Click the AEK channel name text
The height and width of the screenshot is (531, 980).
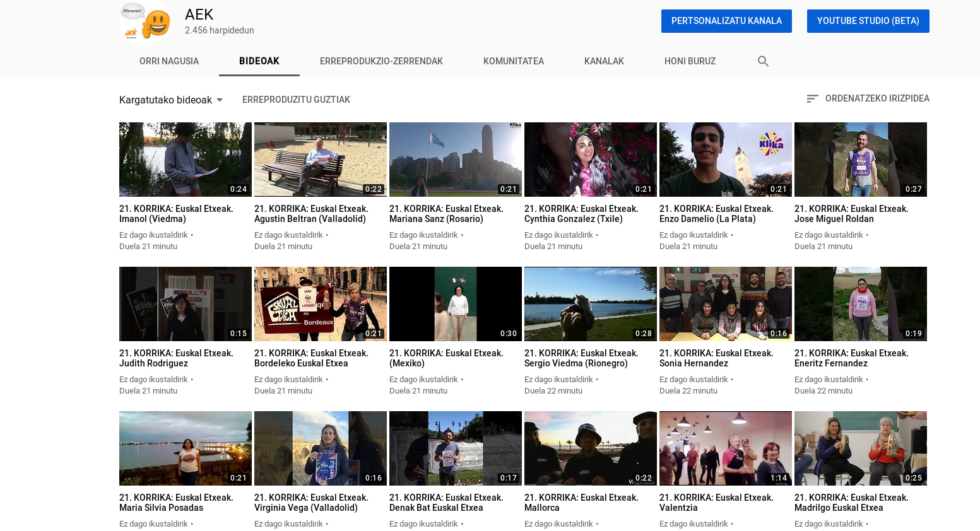pyautogui.click(x=199, y=15)
